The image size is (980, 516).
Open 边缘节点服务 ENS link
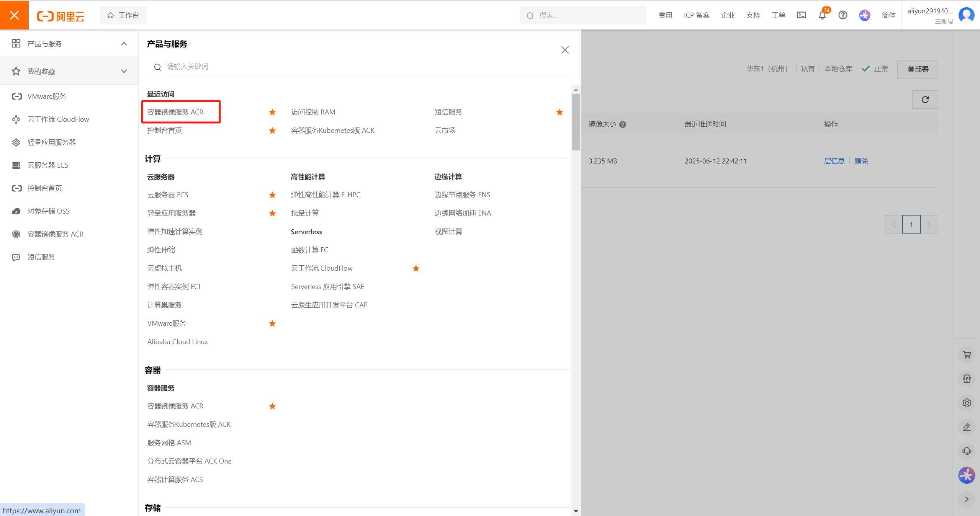pyautogui.click(x=462, y=195)
